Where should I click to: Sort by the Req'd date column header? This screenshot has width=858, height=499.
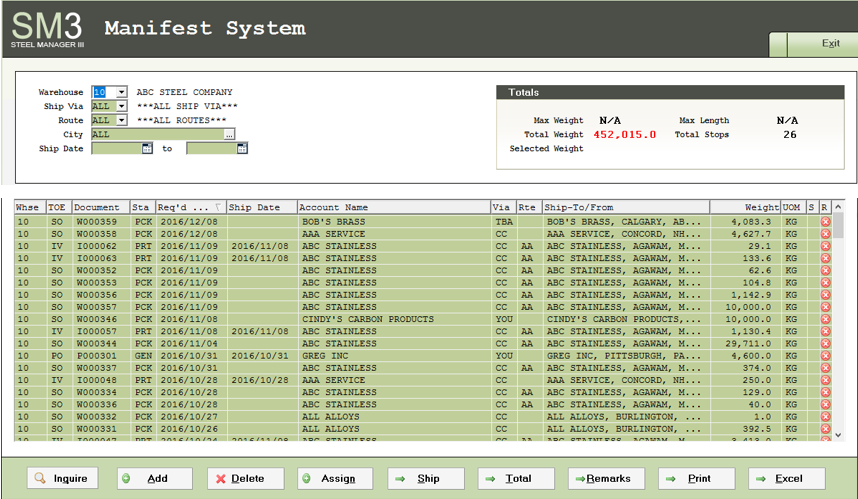tap(191, 207)
